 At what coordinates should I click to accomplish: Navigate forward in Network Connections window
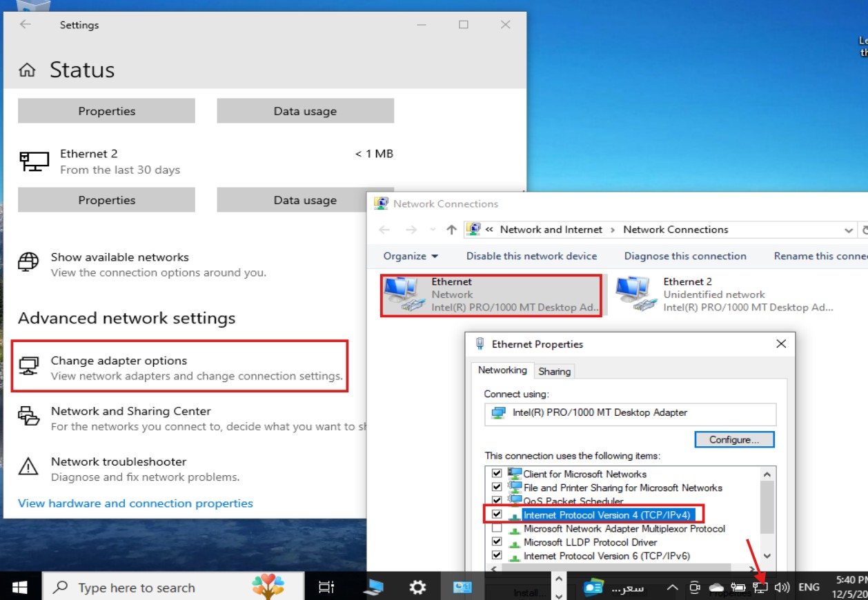[x=411, y=230]
